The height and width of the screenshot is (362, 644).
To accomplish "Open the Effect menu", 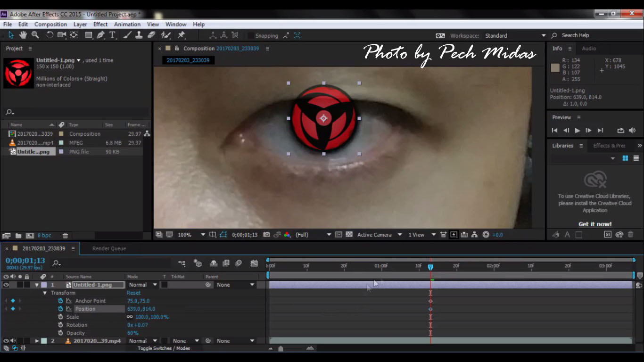I will [x=100, y=24].
